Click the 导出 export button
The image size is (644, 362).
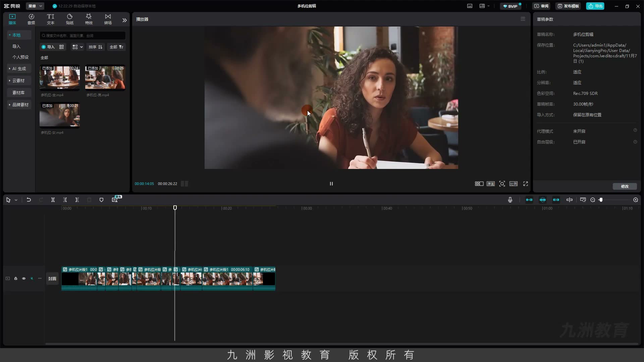click(595, 6)
